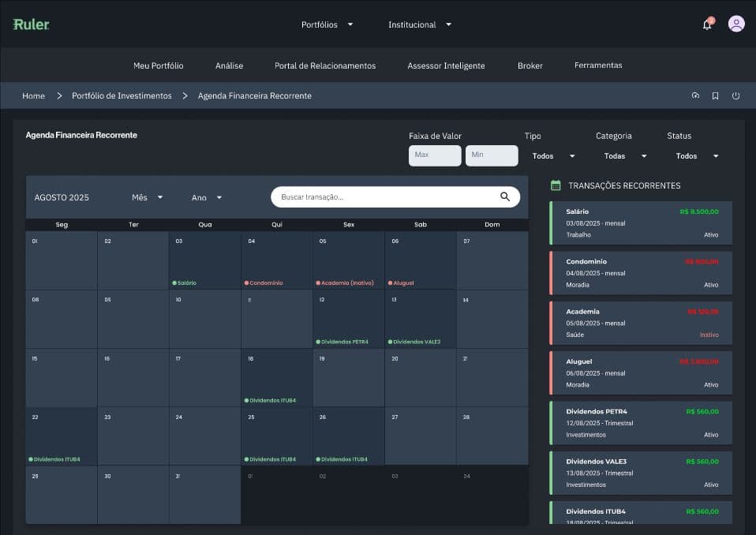
Task: Select the Salário transaction card
Action: [641, 223]
